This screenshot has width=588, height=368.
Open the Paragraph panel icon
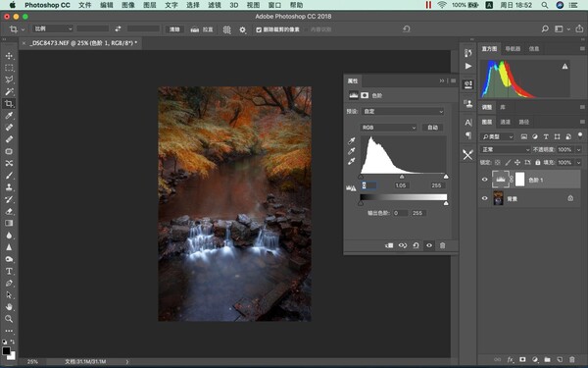[x=468, y=134]
